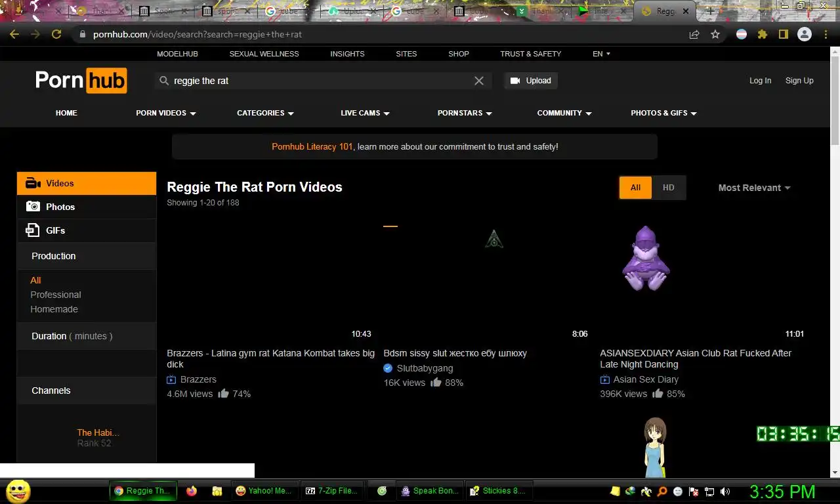Open a new browser tab
840x504 pixels.
pos(709,11)
